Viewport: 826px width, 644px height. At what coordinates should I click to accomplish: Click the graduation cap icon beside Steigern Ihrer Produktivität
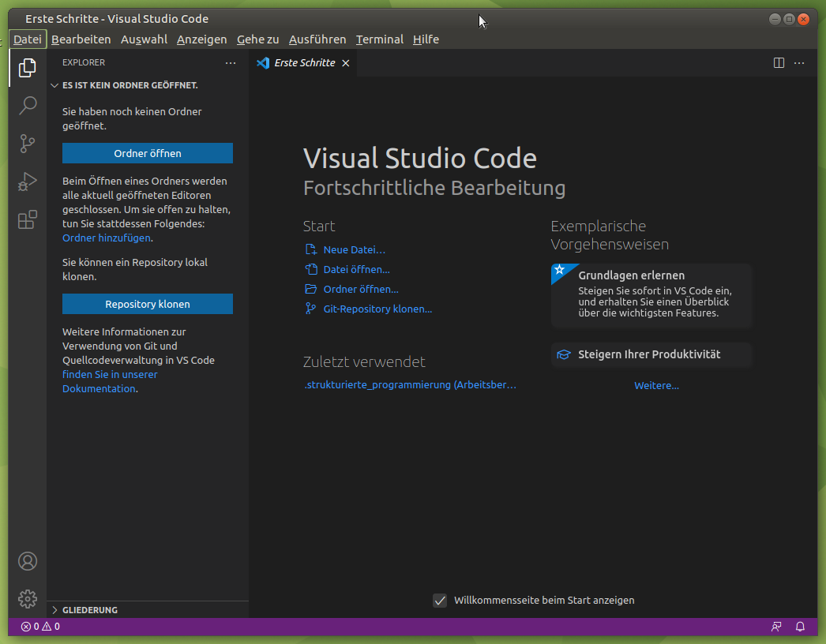coord(564,354)
